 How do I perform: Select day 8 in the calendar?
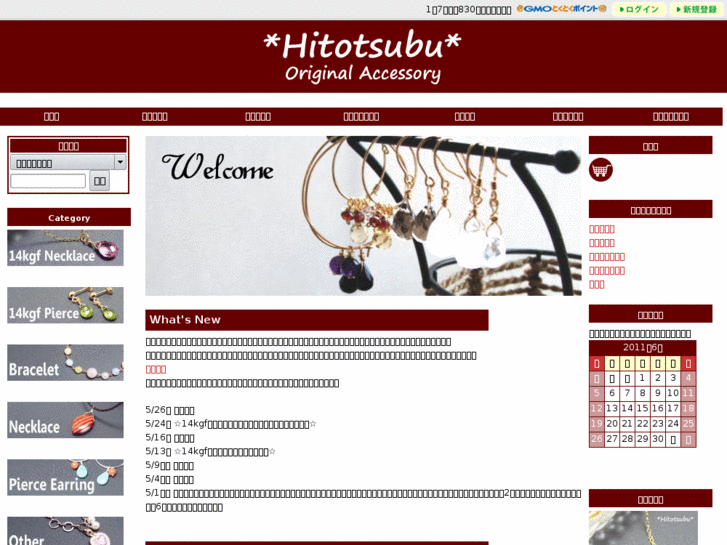[x=642, y=393]
